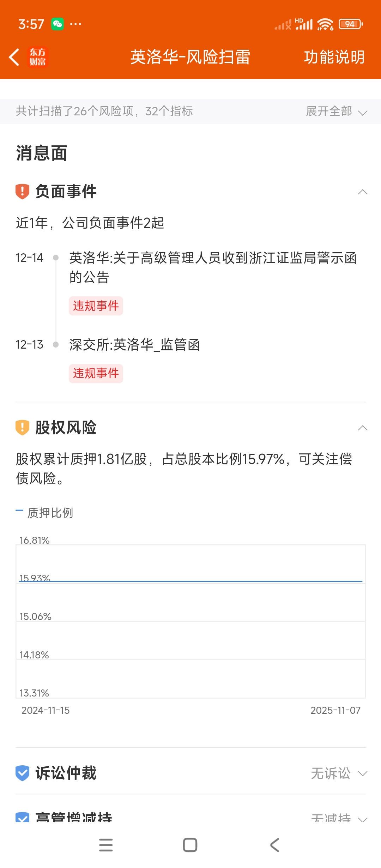Open the 浙江证监局警示函 announcement
Image resolution: width=381 pixels, height=868 pixels.
(x=213, y=267)
